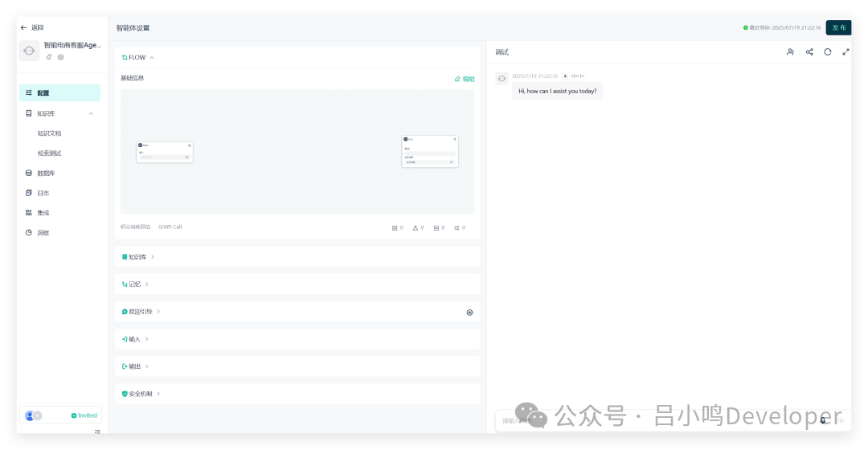
Task: Click the agent avatar robot icon
Action: coord(30,51)
